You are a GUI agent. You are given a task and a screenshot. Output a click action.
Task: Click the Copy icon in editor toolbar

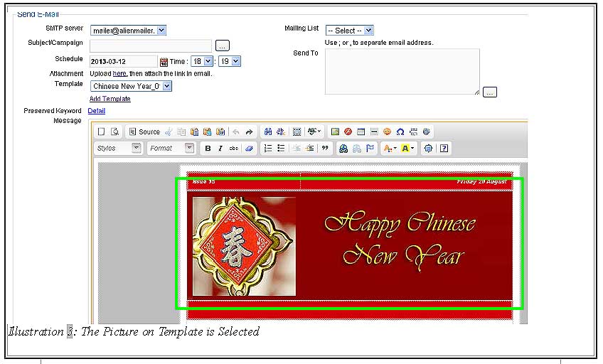(x=181, y=132)
